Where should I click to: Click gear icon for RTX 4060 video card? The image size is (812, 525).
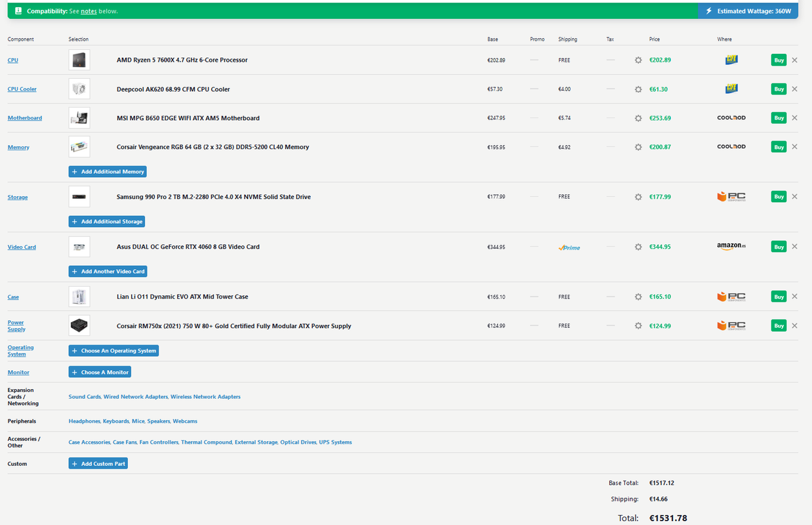coord(638,247)
